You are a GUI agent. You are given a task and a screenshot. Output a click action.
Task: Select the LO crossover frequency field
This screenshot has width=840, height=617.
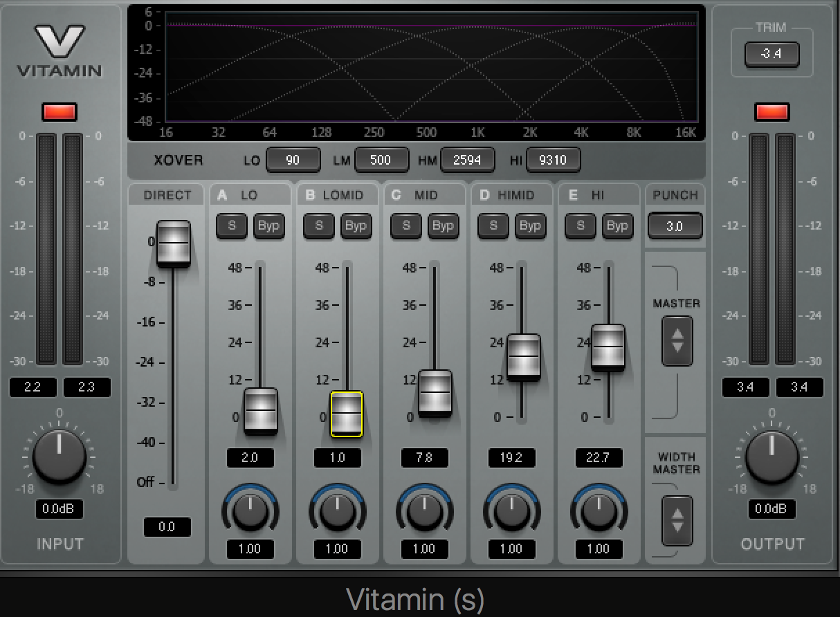(293, 160)
